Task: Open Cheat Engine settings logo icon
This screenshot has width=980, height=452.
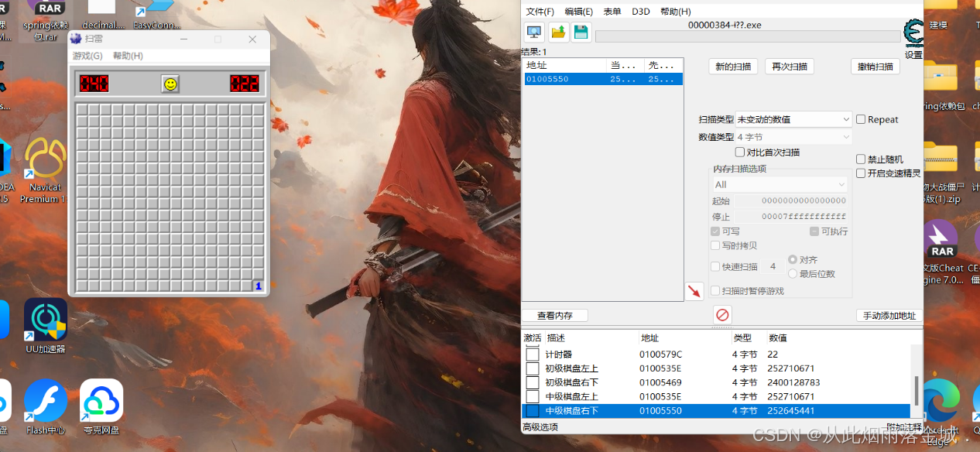Action: 913,33
